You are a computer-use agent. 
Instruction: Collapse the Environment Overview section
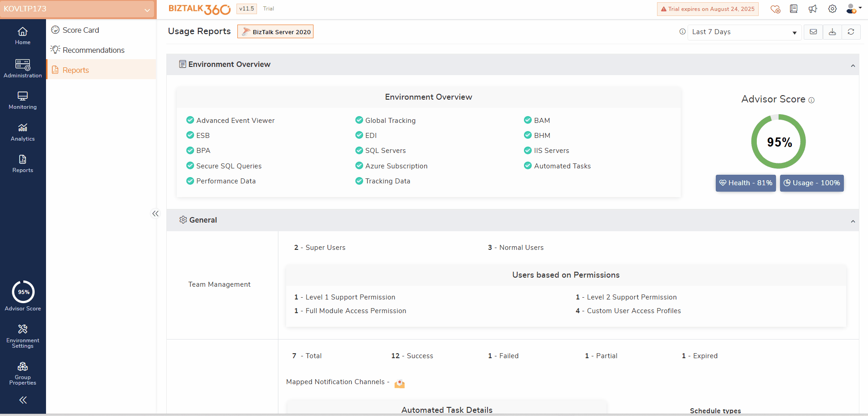853,66
